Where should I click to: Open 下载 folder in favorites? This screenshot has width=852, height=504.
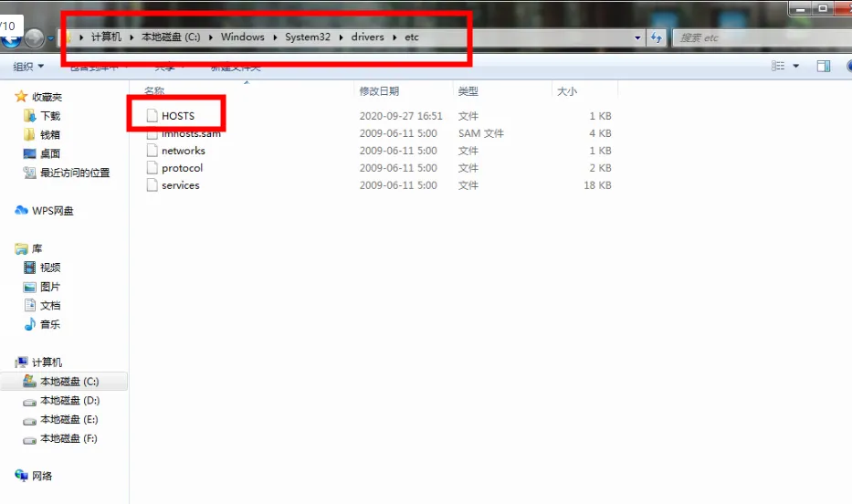point(50,116)
